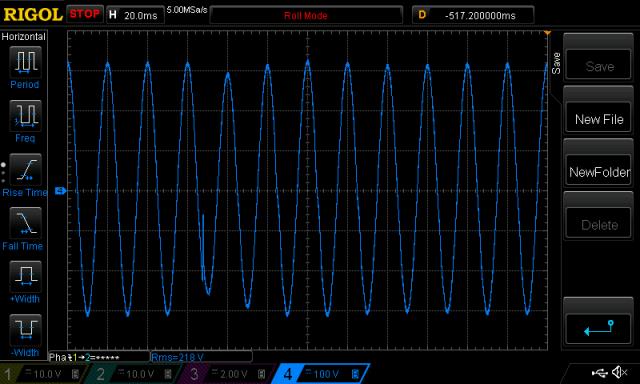The height and width of the screenshot is (384, 640).
Task: Select the Period measurement icon
Action: point(25,62)
